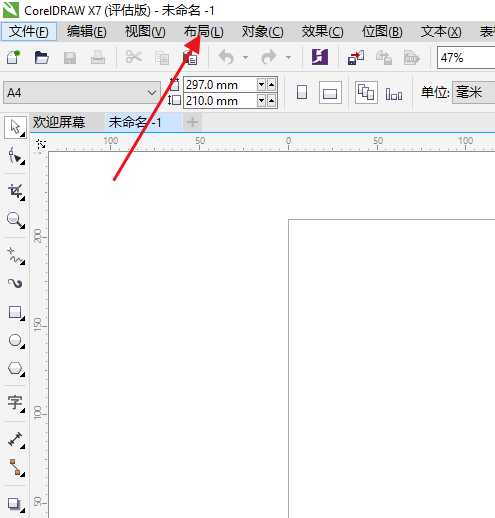Add new document tab with plus button

click(x=192, y=122)
